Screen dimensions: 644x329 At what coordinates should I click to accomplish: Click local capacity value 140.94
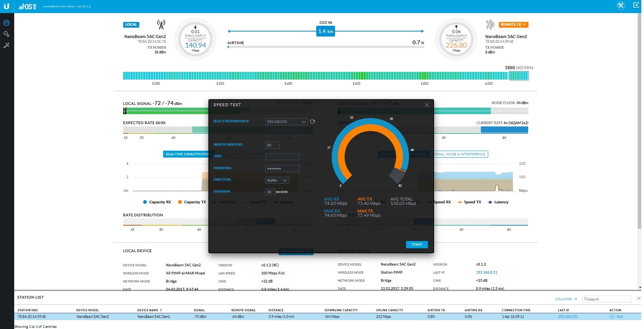195,45
